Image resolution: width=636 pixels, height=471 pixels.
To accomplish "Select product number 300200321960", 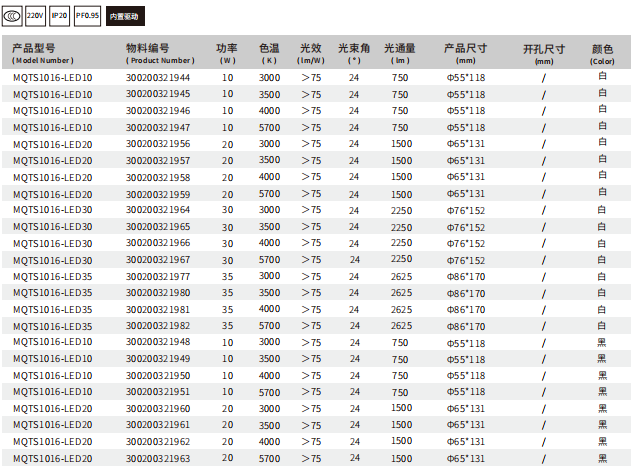I will click(x=158, y=409).
